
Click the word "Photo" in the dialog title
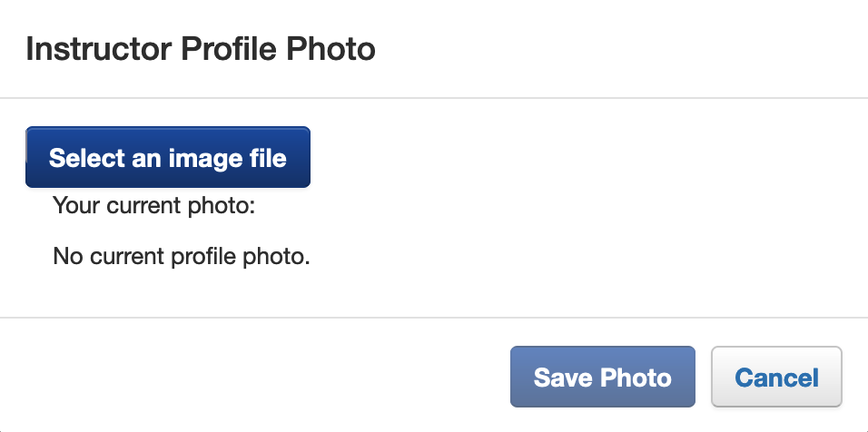tap(330, 48)
